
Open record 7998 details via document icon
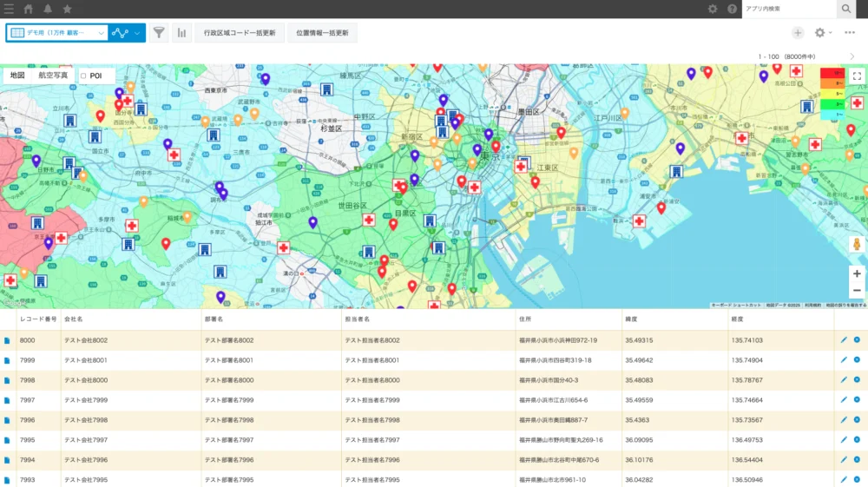coord(8,380)
